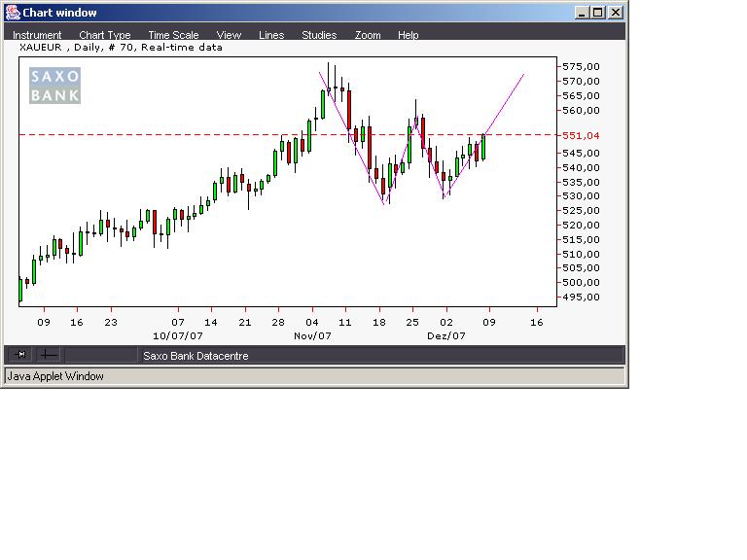Minimize the Chart window

tap(582, 13)
